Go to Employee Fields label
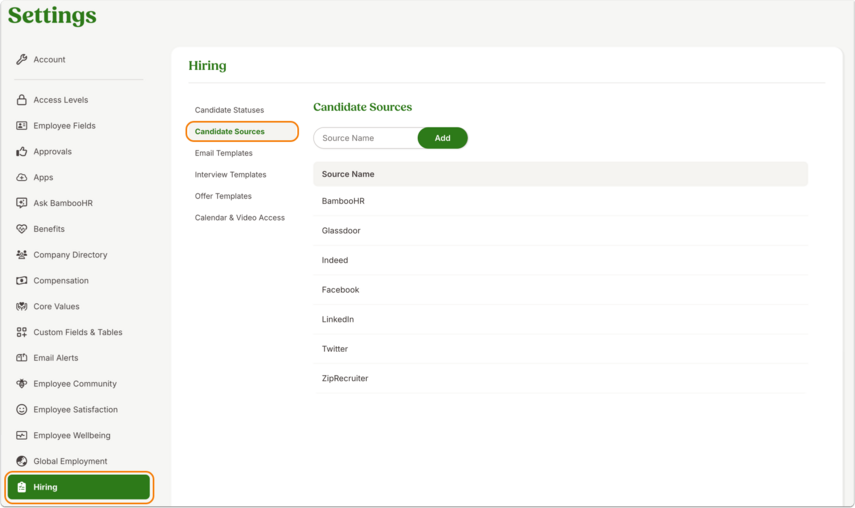The image size is (855, 508). tap(64, 126)
